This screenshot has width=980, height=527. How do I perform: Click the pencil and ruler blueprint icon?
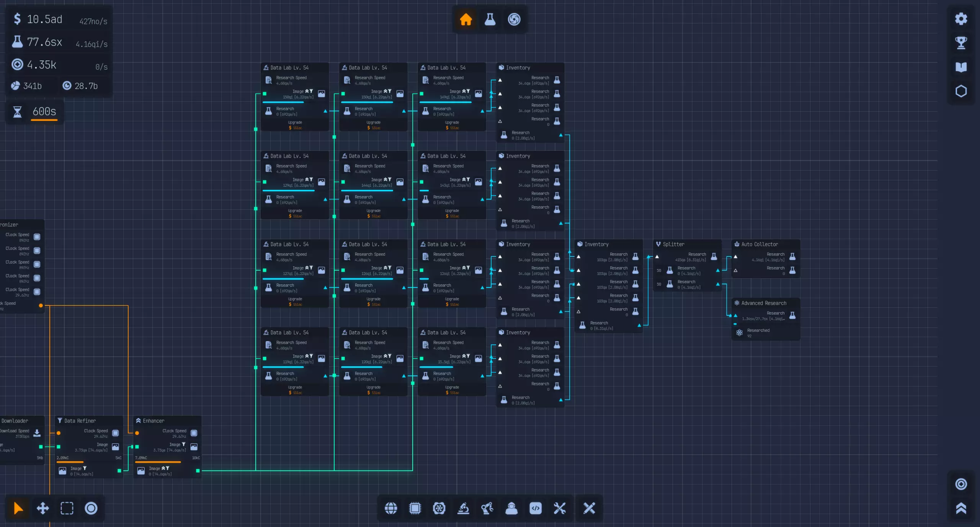(589, 508)
